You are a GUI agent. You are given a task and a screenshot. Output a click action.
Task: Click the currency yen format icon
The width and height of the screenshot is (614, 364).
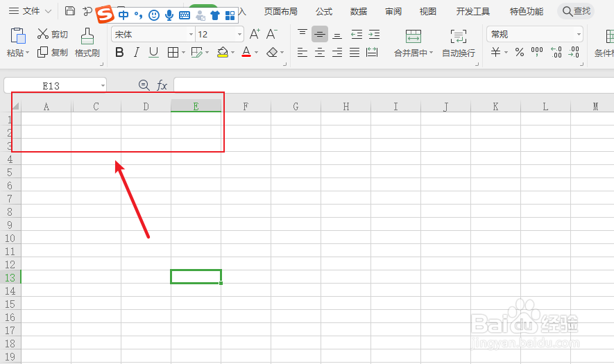pyautogui.click(x=496, y=52)
